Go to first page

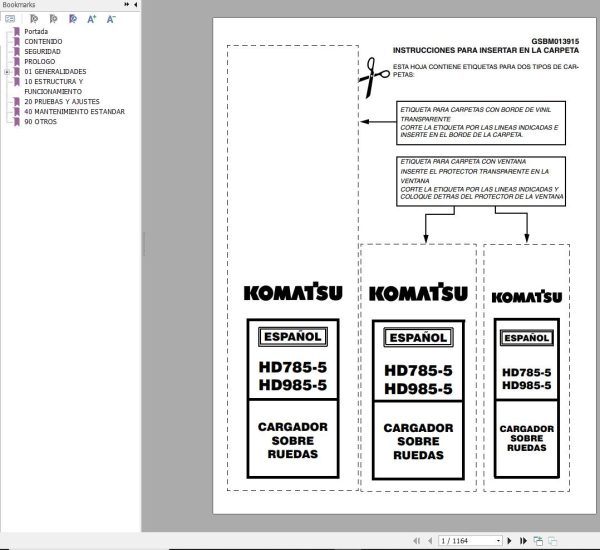tap(416, 540)
